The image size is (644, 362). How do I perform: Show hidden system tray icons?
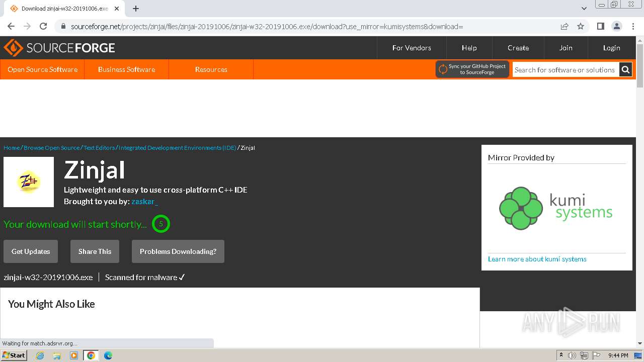pyautogui.click(x=561, y=355)
